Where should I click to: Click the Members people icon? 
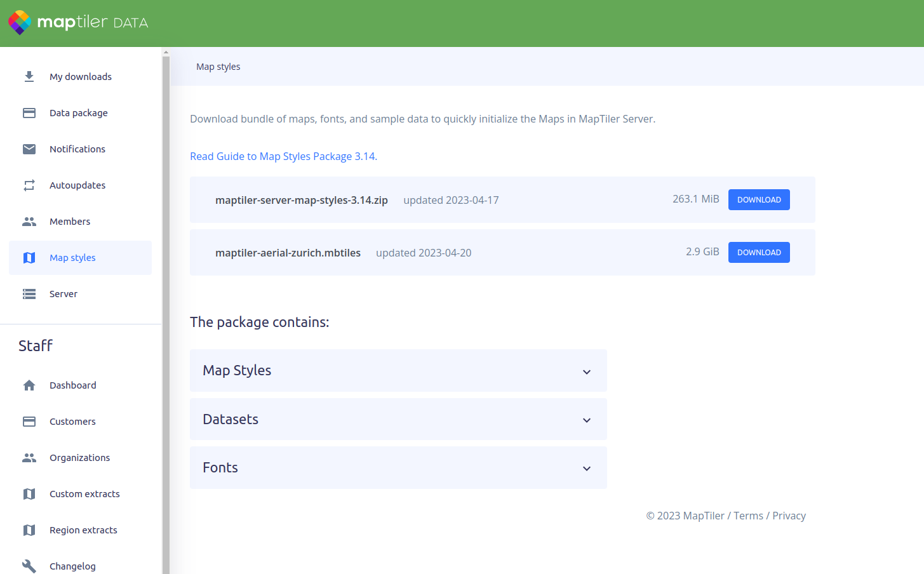click(x=29, y=222)
